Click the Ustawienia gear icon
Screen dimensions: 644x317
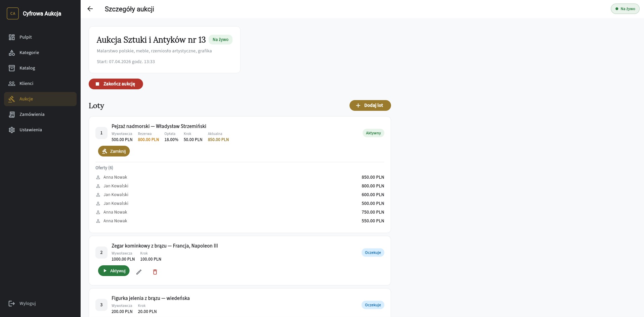(12, 130)
